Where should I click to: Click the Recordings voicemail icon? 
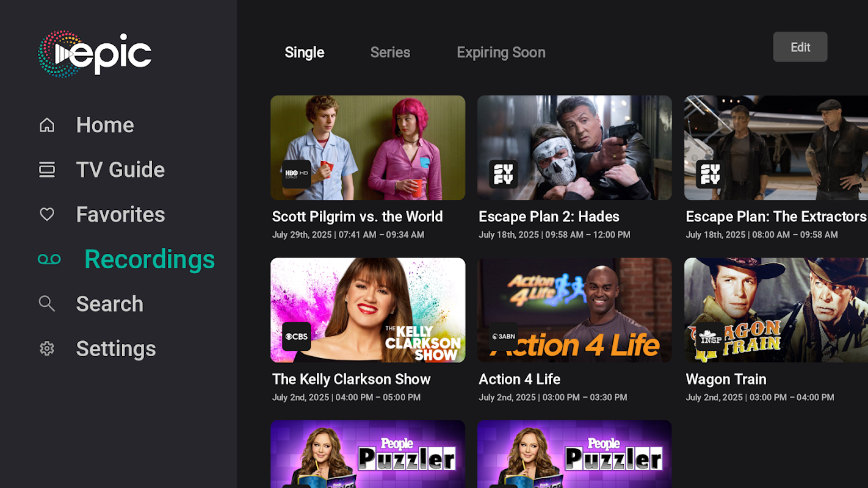(49, 259)
